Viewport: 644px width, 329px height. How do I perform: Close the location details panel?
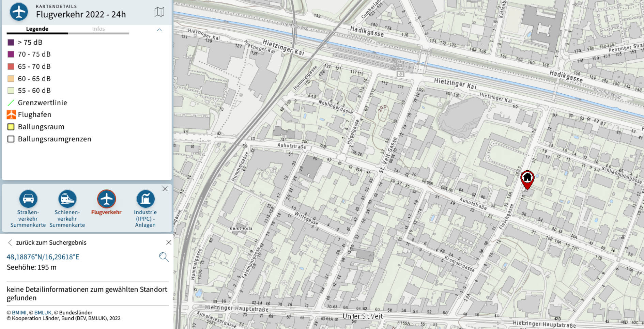click(169, 242)
